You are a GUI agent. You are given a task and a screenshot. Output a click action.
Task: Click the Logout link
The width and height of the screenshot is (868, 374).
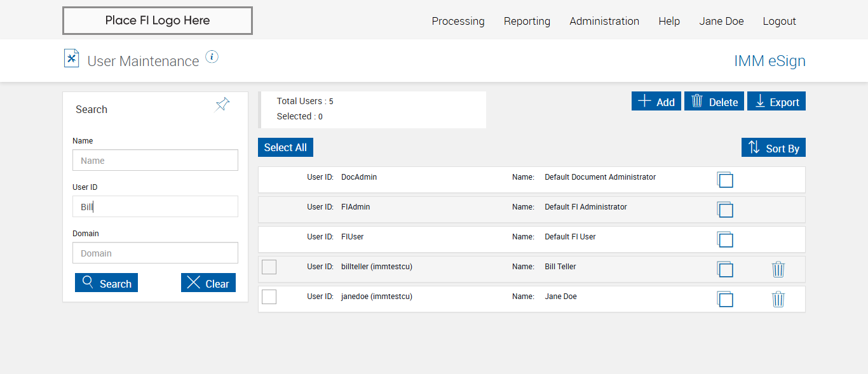click(x=779, y=21)
